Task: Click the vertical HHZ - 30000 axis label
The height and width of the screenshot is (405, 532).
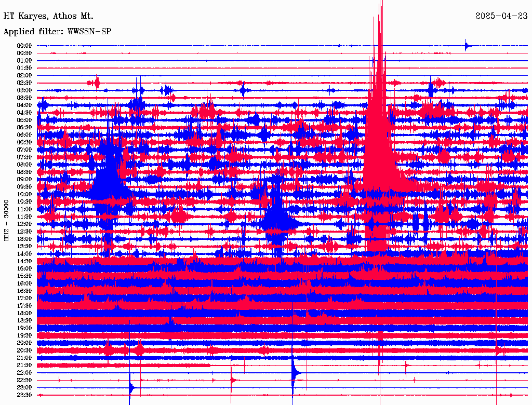Action: pyautogui.click(x=7, y=220)
